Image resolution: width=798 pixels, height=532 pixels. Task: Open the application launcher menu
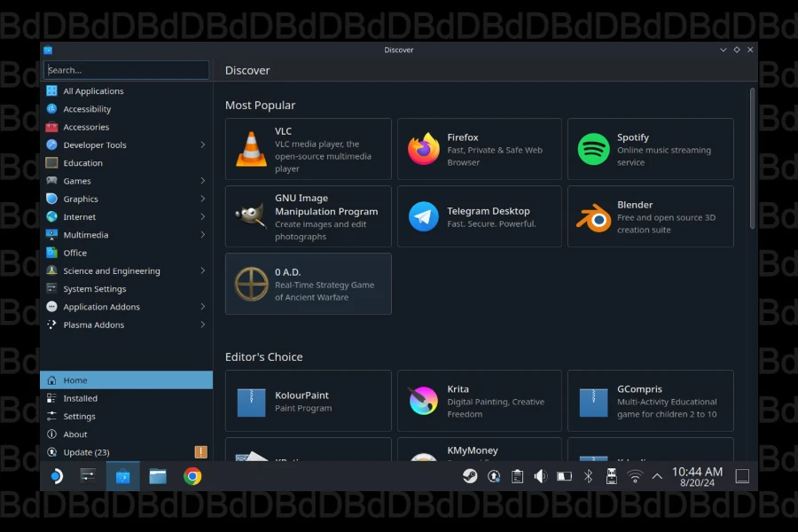57,476
